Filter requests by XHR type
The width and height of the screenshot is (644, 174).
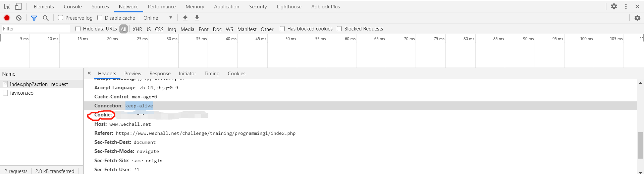point(137,29)
